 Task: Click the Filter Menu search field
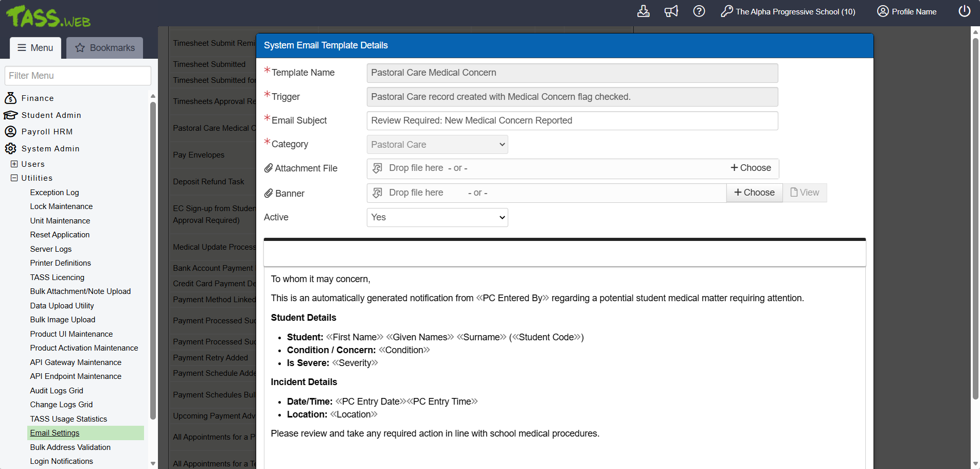[78, 76]
